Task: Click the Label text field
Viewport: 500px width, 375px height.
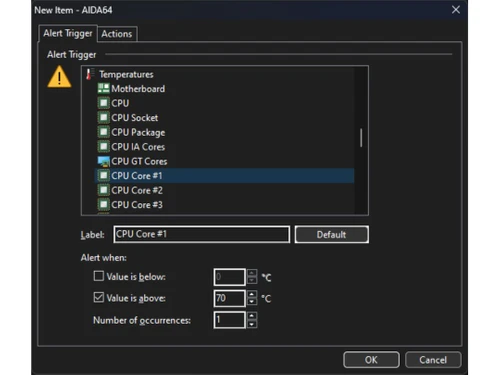Action: (202, 234)
